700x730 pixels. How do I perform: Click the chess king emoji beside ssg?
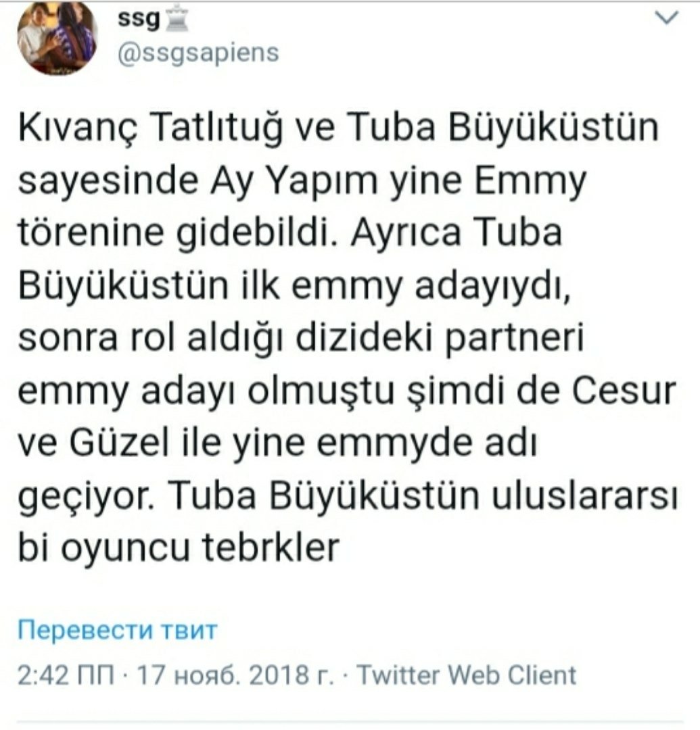tap(177, 21)
